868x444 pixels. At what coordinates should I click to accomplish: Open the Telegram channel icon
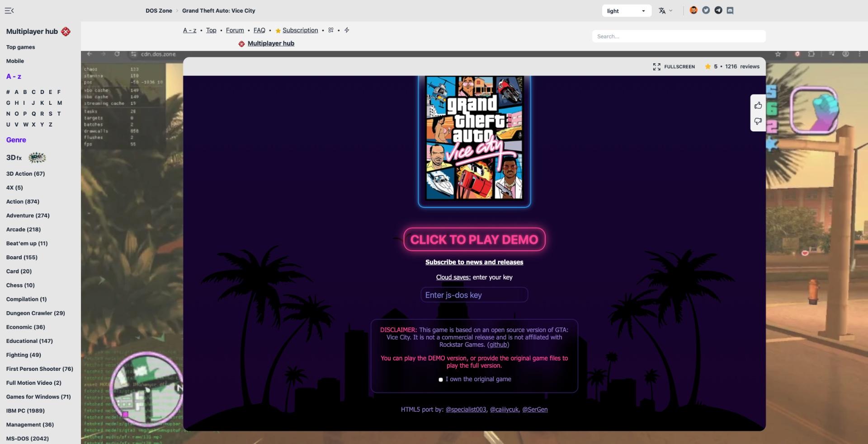(718, 10)
